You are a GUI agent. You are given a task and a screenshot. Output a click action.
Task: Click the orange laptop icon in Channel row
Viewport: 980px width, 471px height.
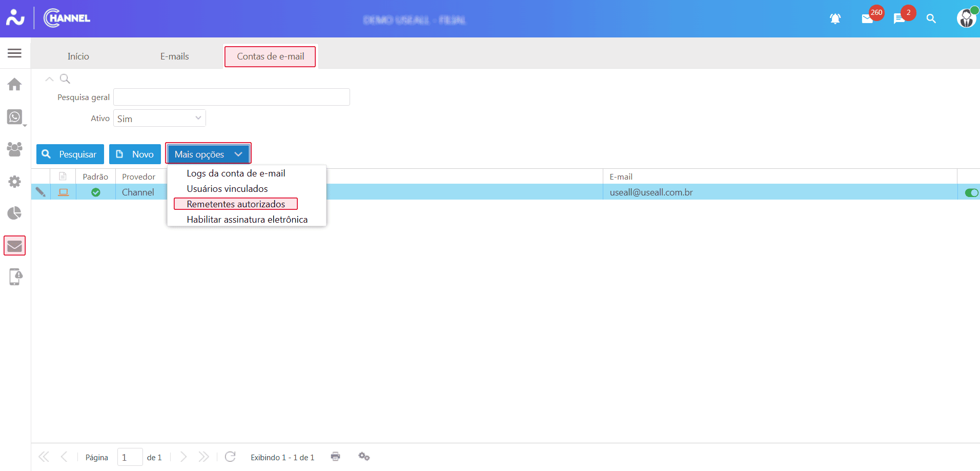(64, 192)
